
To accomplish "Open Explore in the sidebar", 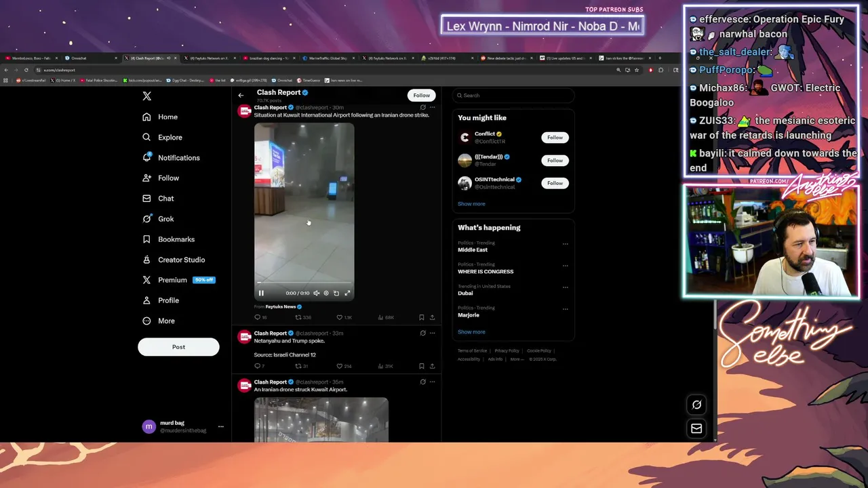I will [162, 137].
